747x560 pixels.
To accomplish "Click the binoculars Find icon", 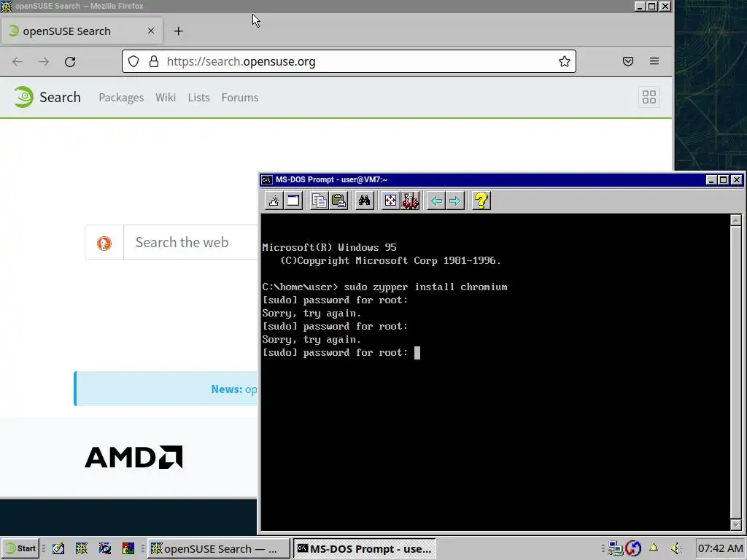I will point(365,201).
